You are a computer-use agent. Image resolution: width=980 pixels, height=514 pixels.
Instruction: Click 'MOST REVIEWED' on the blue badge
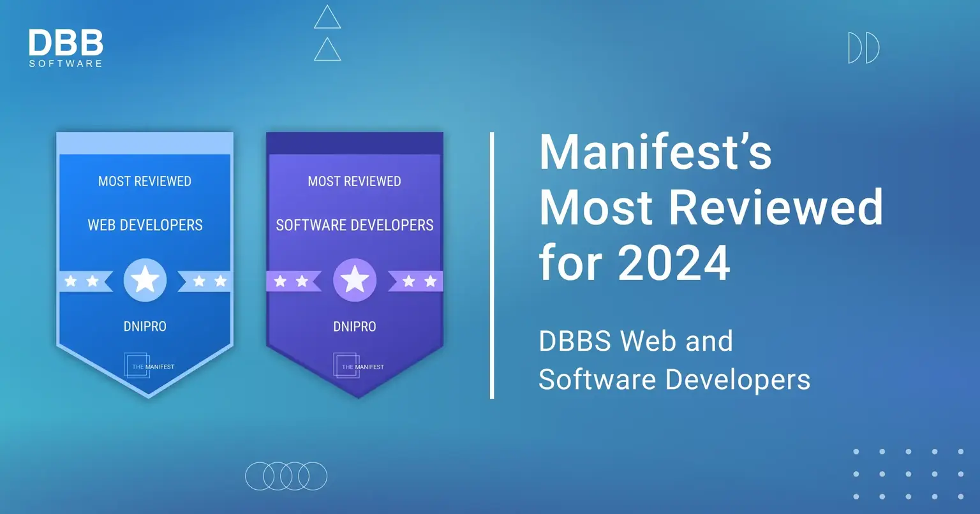point(145,182)
